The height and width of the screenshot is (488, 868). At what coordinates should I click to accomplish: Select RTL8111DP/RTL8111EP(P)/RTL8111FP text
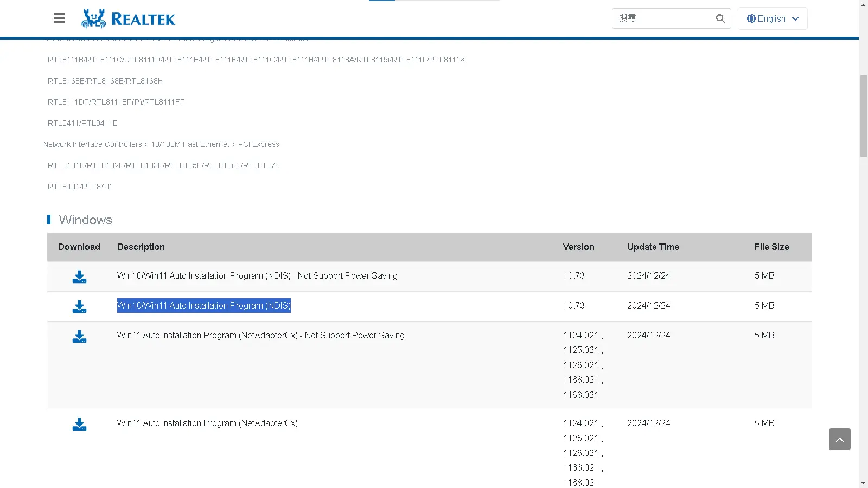coord(116,102)
